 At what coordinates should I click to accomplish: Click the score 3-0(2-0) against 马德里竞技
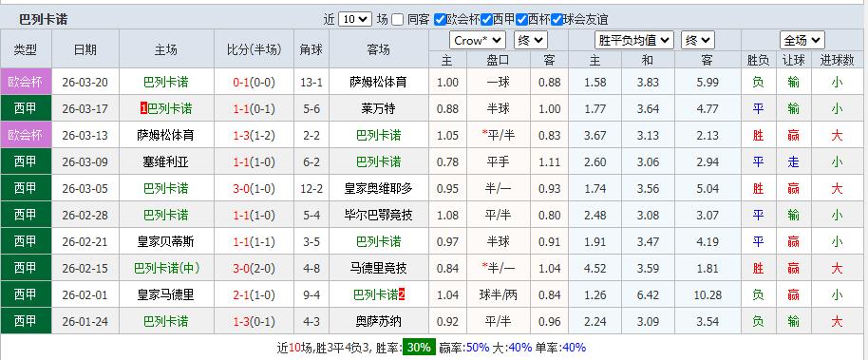(254, 269)
